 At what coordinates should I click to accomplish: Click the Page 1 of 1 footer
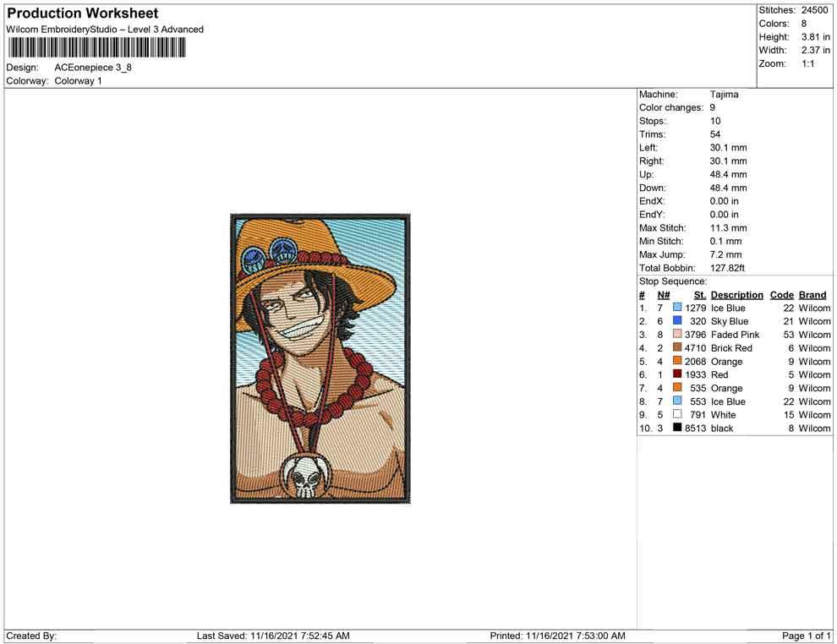point(806,636)
